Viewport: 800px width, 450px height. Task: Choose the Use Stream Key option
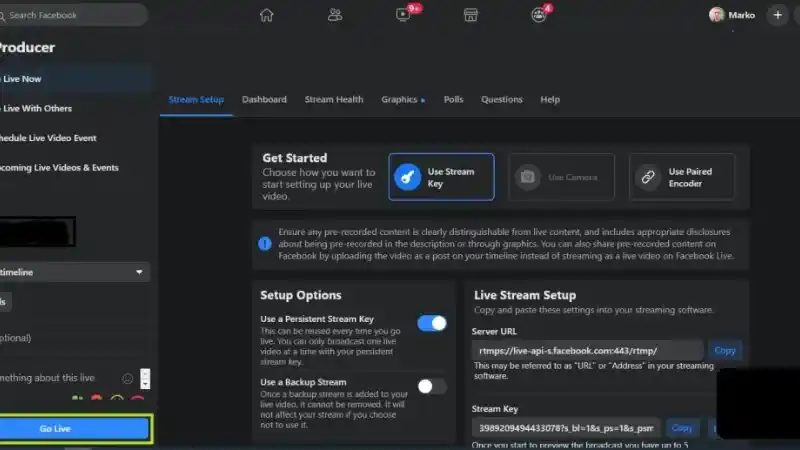pos(441,177)
